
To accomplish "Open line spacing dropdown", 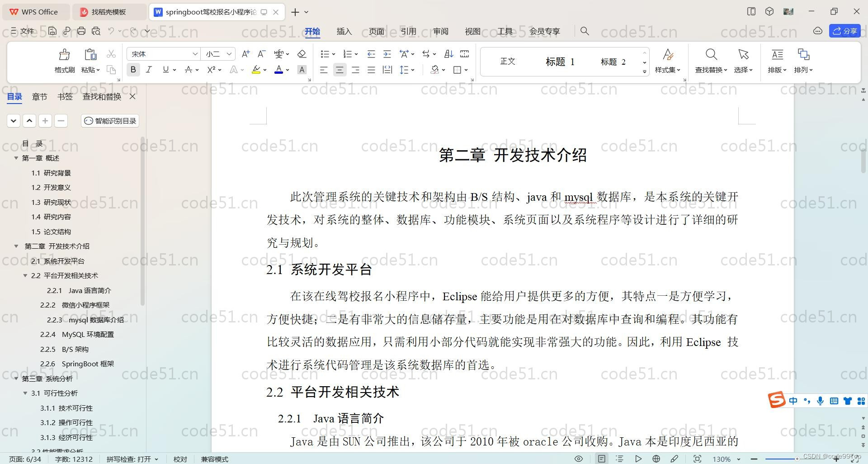I will point(413,70).
